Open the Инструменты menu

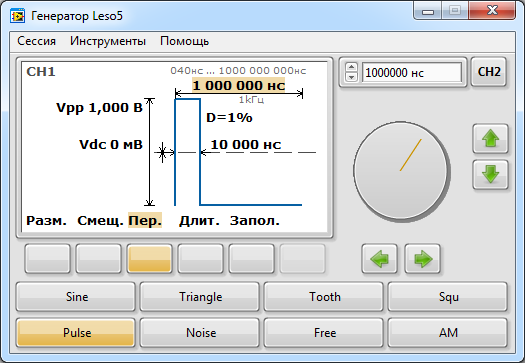pos(108,41)
